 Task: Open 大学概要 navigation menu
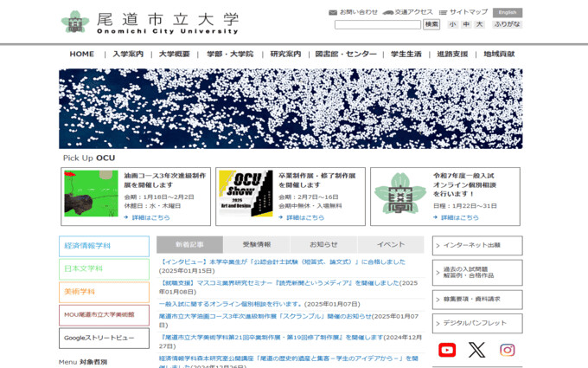click(x=175, y=54)
